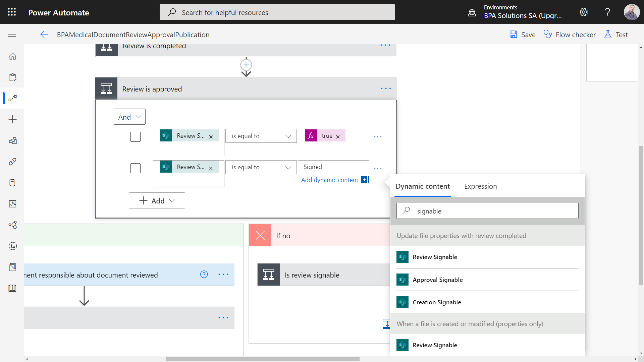644x362 pixels.
Task: Open ellipsis menu on the blank grey action
Action: click(x=223, y=317)
